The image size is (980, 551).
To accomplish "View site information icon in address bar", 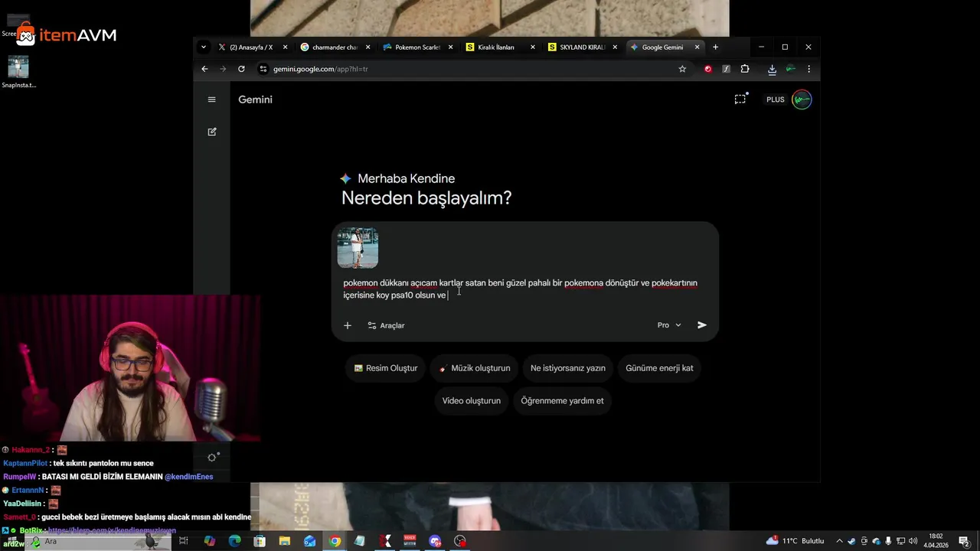I will coord(263,69).
